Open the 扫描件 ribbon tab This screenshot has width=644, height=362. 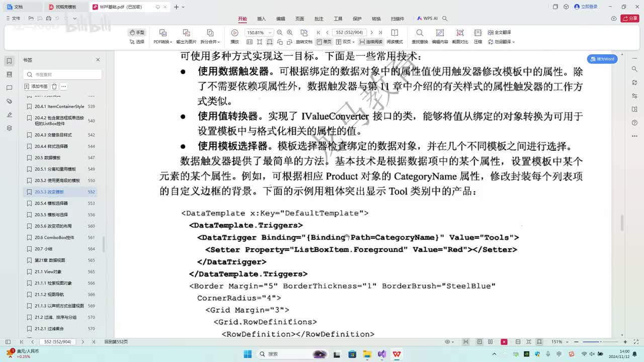(397, 19)
